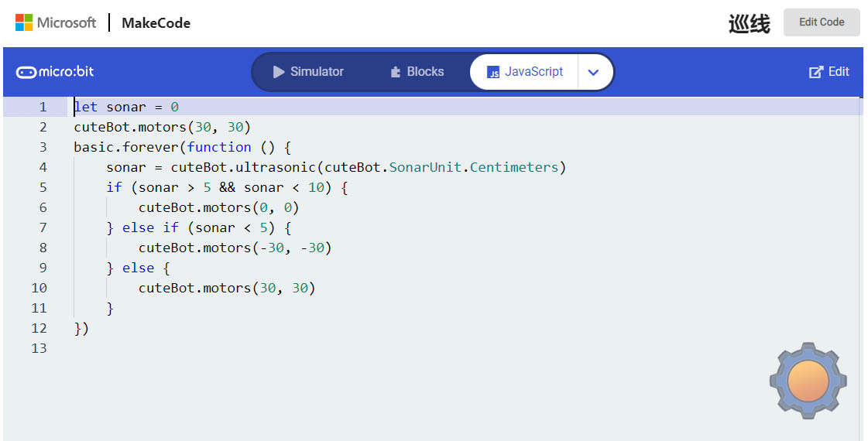Switch to the Simulator tab

308,72
